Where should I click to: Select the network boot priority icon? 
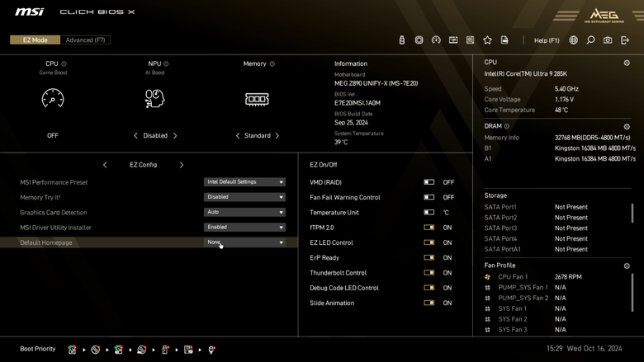click(x=211, y=350)
